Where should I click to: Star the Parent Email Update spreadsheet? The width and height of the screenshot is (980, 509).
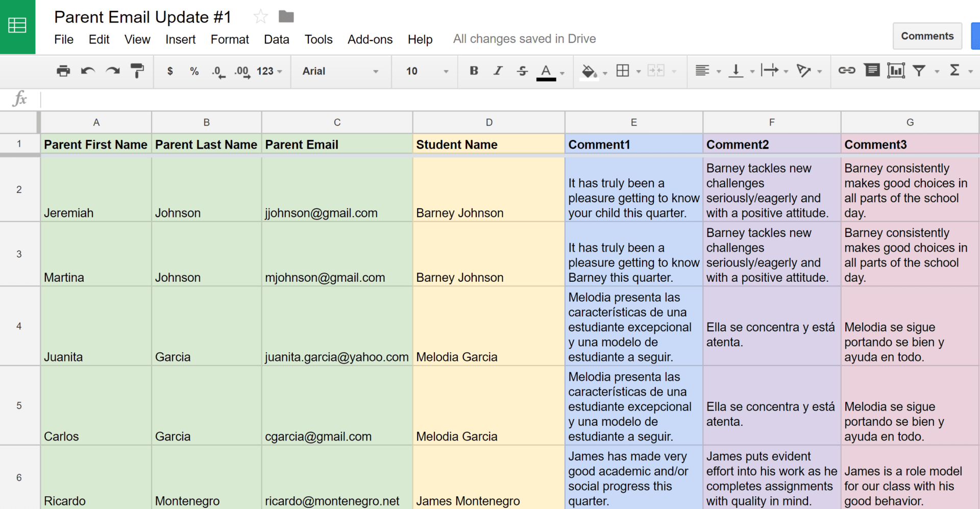point(260,16)
